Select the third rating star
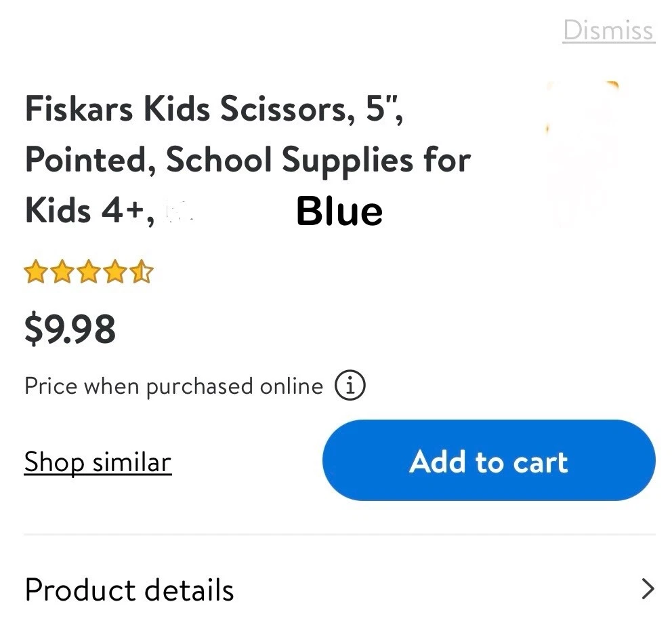Viewport: 672px width, 625px height. tap(89, 273)
